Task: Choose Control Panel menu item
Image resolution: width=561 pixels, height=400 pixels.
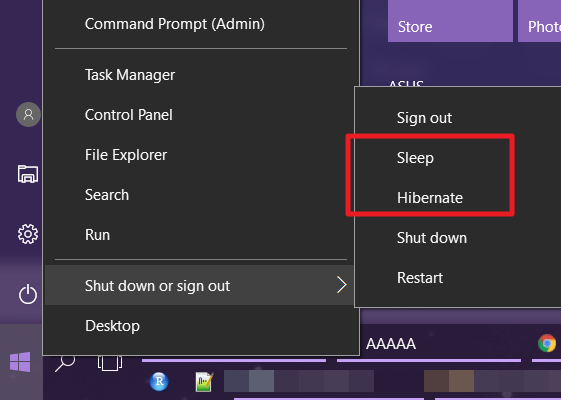Action: tap(129, 115)
